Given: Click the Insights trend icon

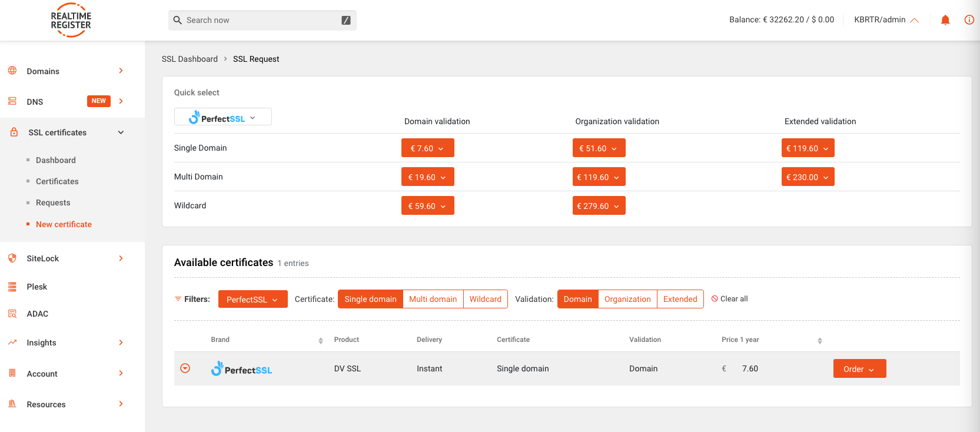Looking at the screenshot, I should coord(12,342).
